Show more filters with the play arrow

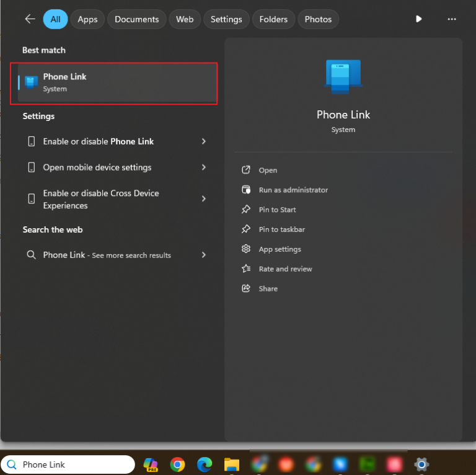click(418, 19)
